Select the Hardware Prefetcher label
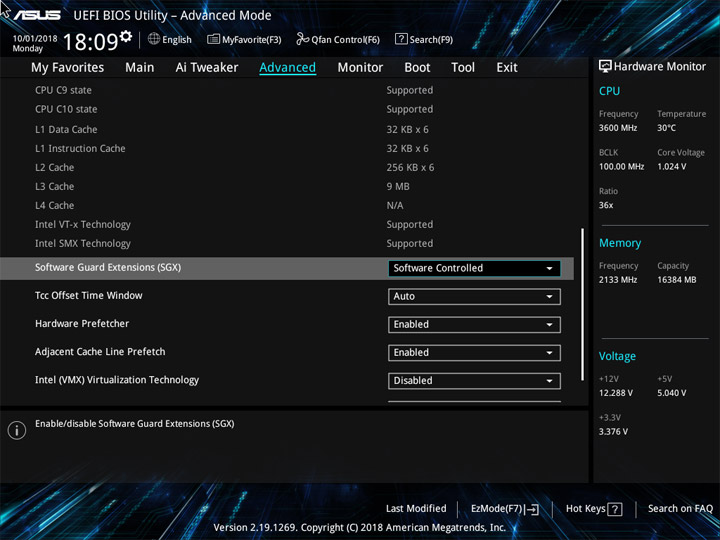Image resolution: width=720 pixels, height=540 pixels. click(x=82, y=323)
